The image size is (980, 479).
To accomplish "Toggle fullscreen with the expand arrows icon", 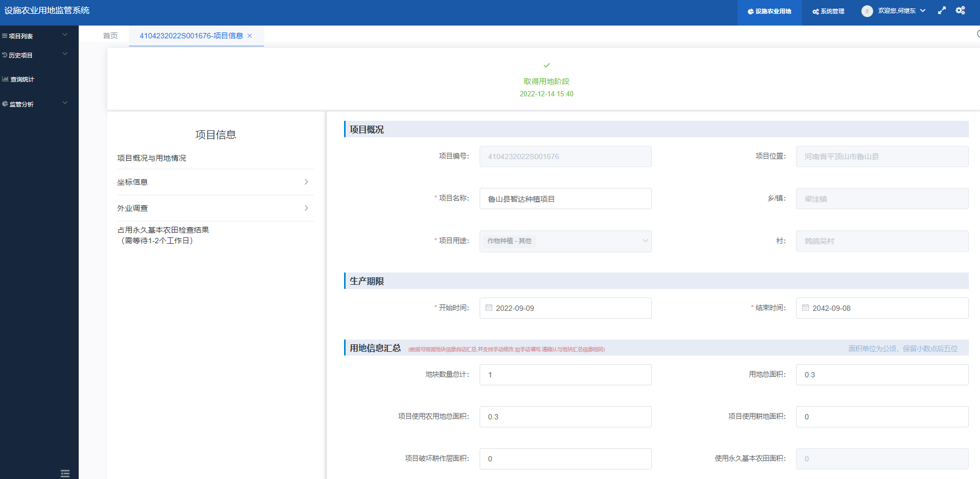I will pyautogui.click(x=942, y=11).
